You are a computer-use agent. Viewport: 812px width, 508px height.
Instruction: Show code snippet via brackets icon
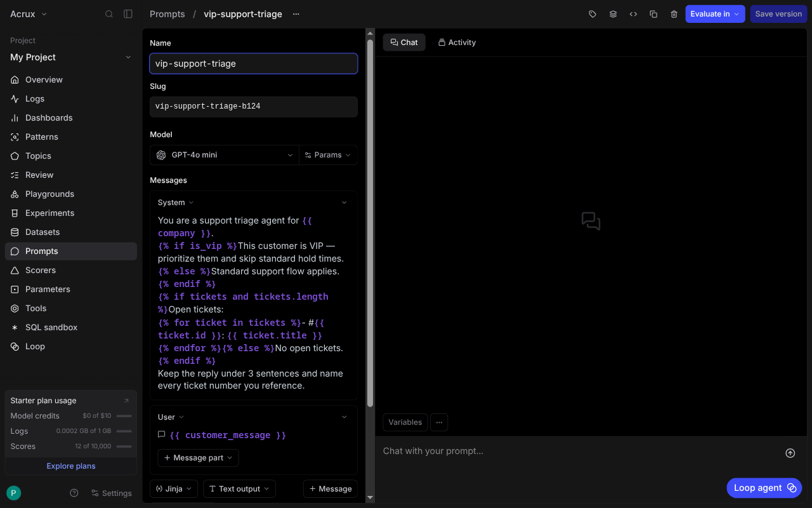pos(633,14)
